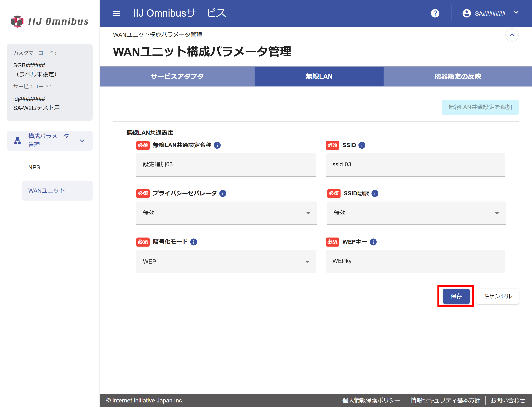Click the IIJ Omnibus logo
Image resolution: width=532 pixels, height=407 pixels.
click(50, 21)
